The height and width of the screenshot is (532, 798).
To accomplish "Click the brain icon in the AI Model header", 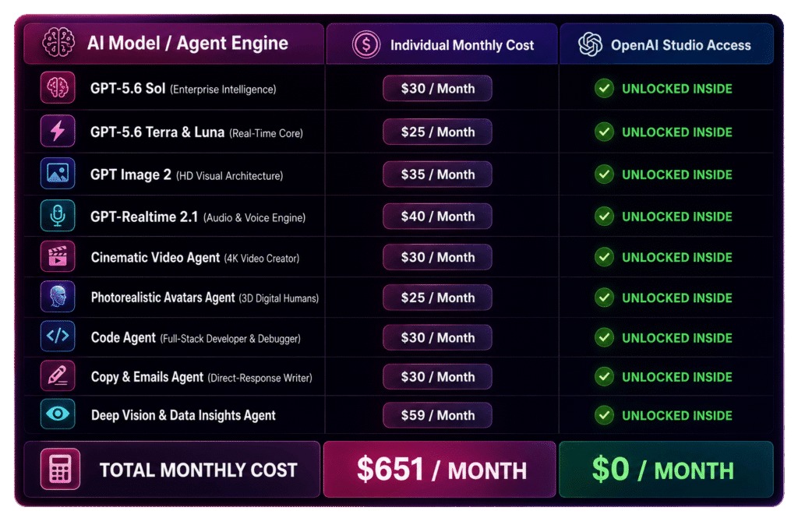I will point(58,42).
